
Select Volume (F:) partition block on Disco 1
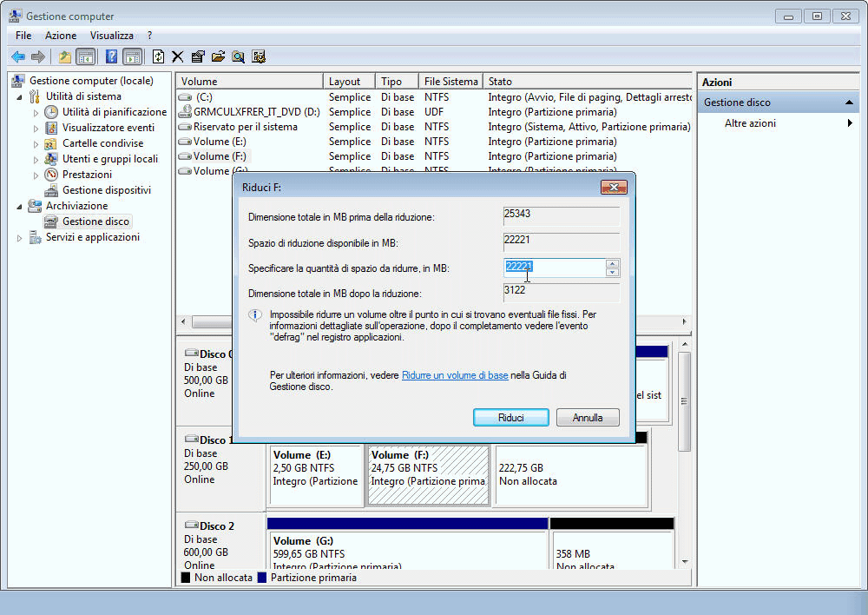[x=428, y=475]
